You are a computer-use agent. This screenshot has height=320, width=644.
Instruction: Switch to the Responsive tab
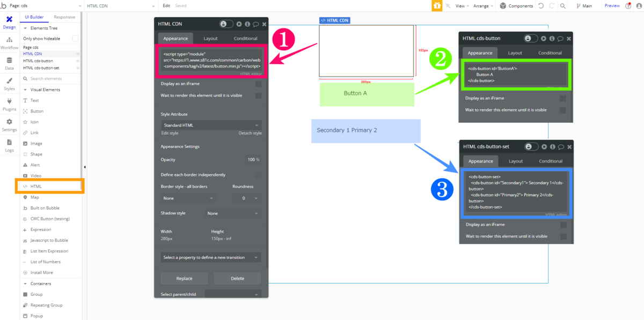tap(64, 17)
